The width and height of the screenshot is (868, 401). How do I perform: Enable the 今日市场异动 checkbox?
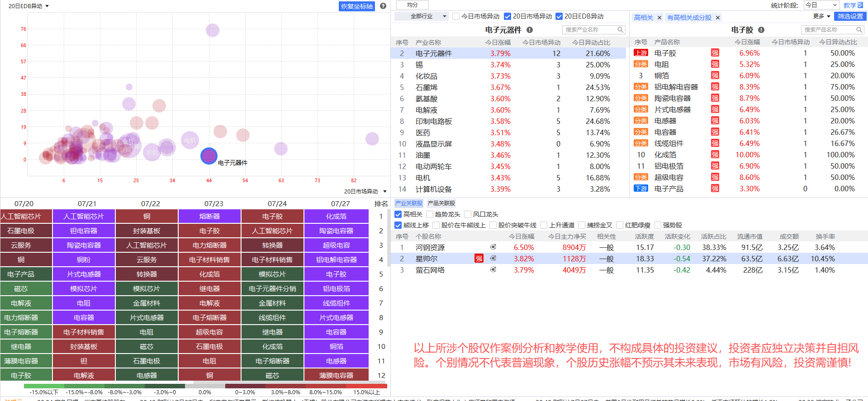click(x=456, y=16)
